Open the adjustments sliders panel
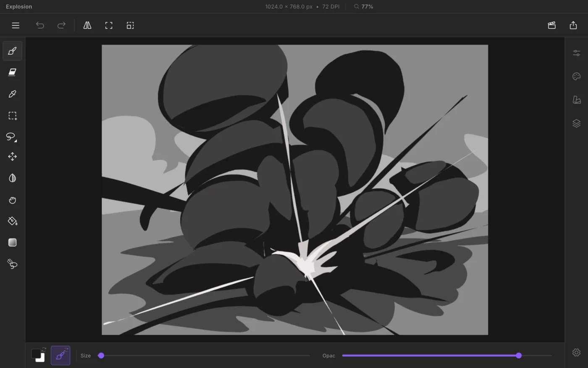Screen dimensions: 588x368 point(577,53)
